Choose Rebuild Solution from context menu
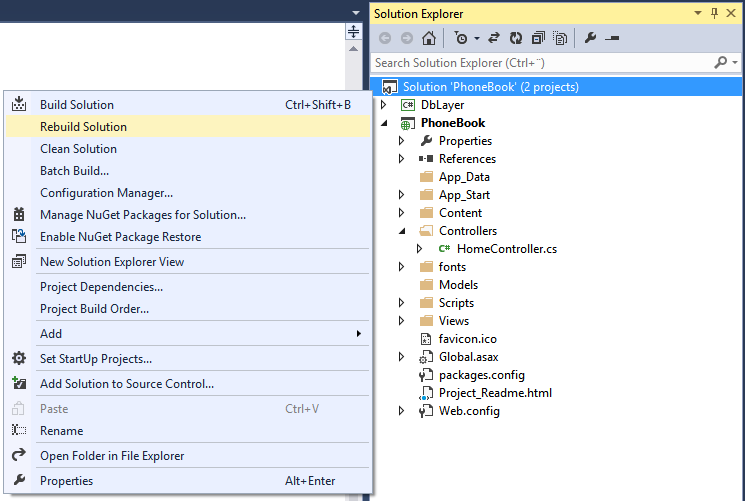The height and width of the screenshot is (501, 745). click(x=188, y=127)
